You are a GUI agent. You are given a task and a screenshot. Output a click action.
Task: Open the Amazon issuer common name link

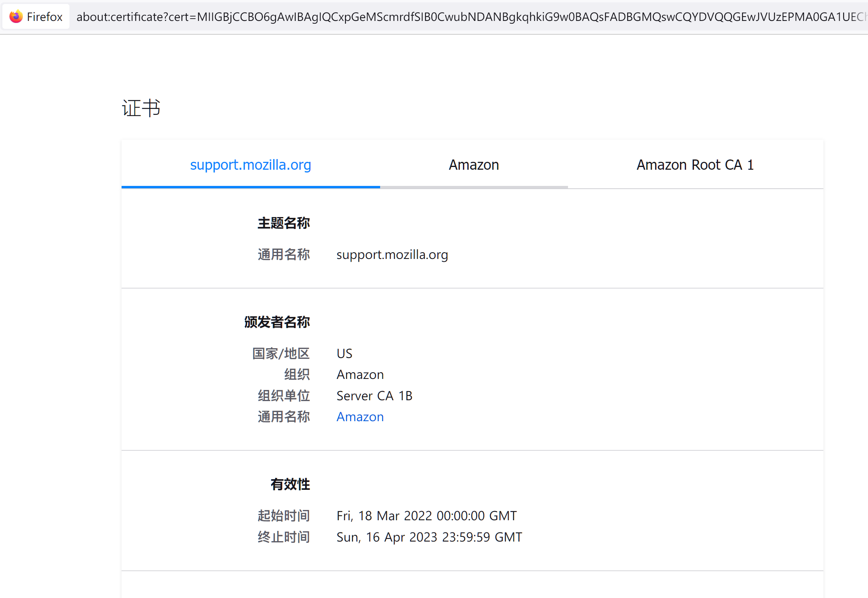pos(360,416)
